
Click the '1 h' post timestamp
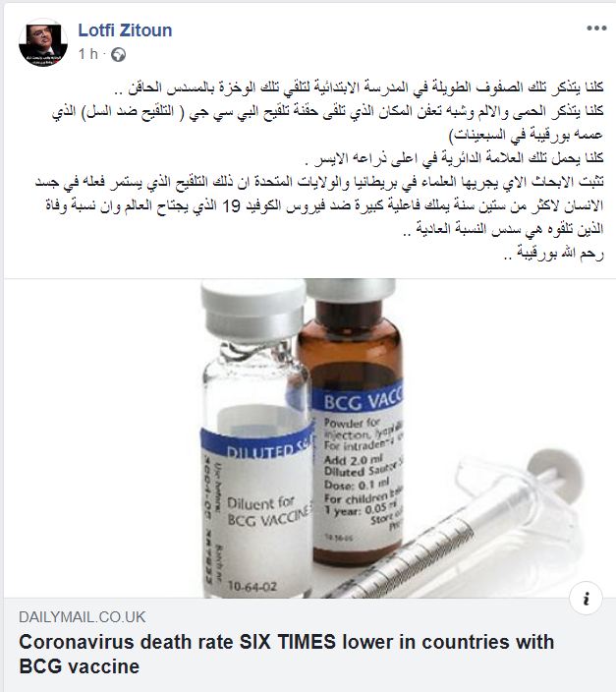point(87,54)
